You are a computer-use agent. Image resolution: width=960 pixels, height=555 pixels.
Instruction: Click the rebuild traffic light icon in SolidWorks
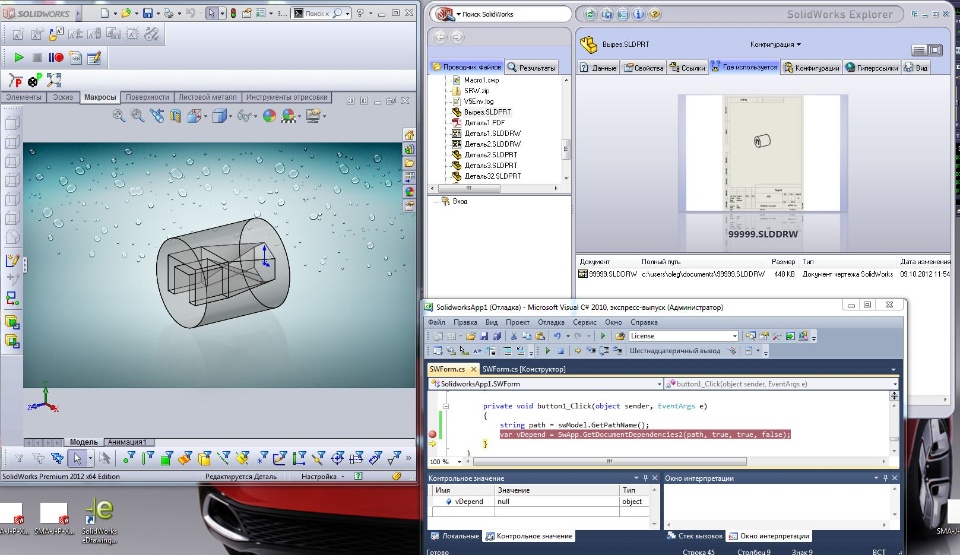[x=233, y=13]
